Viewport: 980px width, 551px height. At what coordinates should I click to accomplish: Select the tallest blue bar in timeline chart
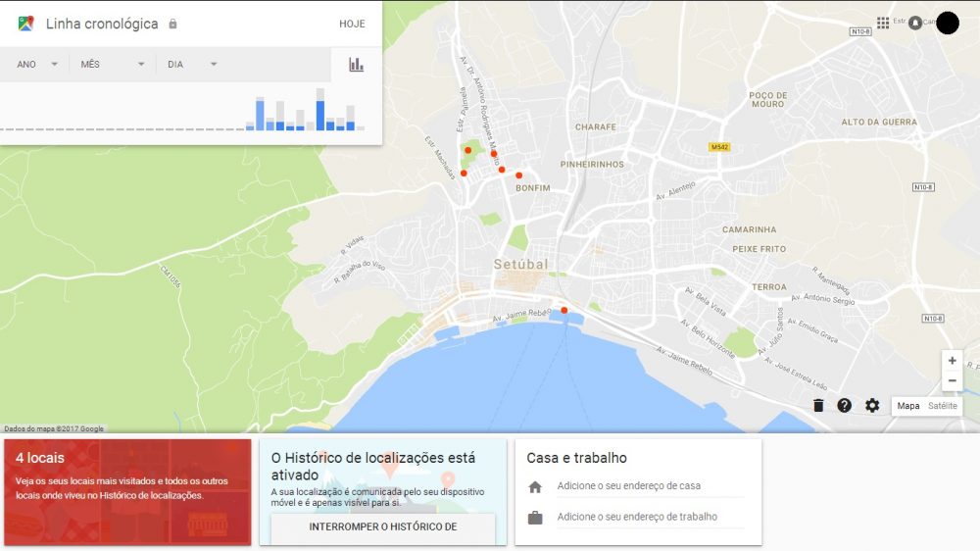tap(319, 114)
